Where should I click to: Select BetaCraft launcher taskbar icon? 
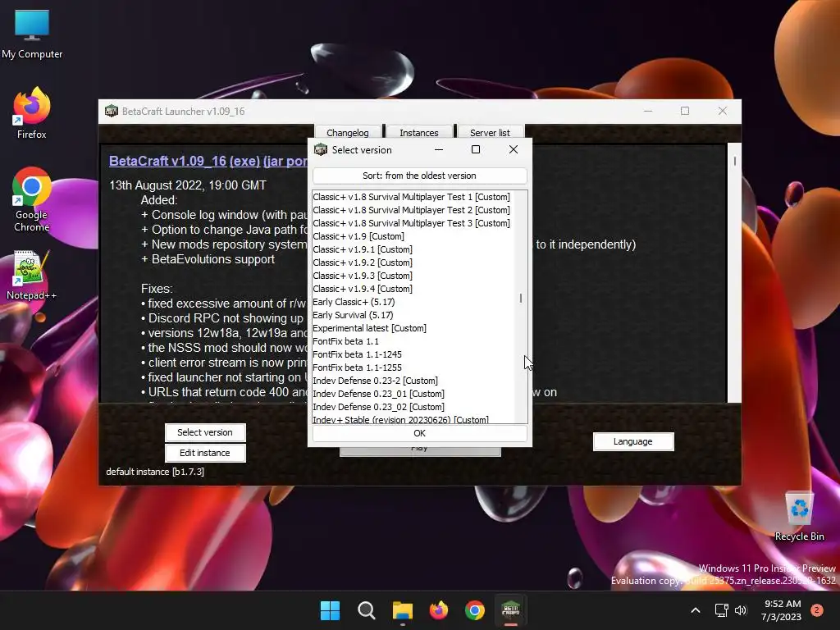510,610
